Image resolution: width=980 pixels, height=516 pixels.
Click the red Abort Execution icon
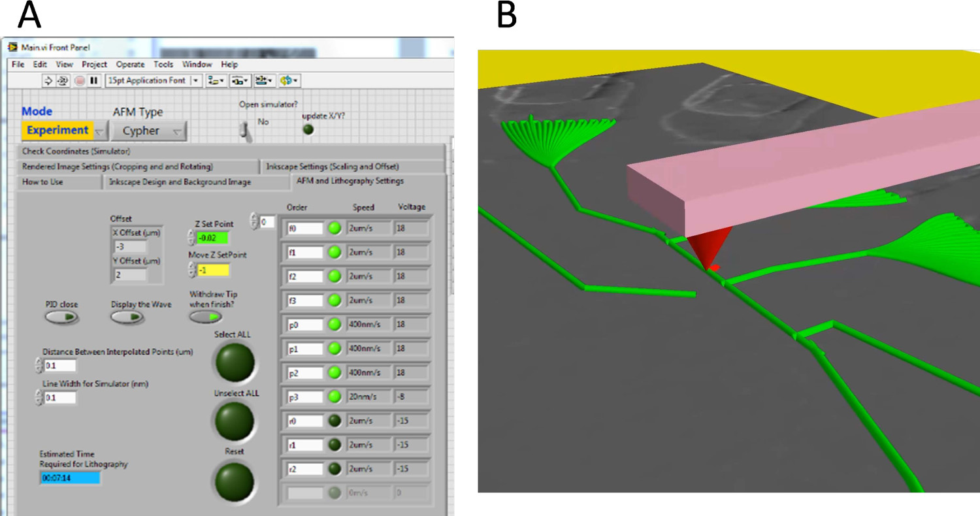(x=79, y=81)
